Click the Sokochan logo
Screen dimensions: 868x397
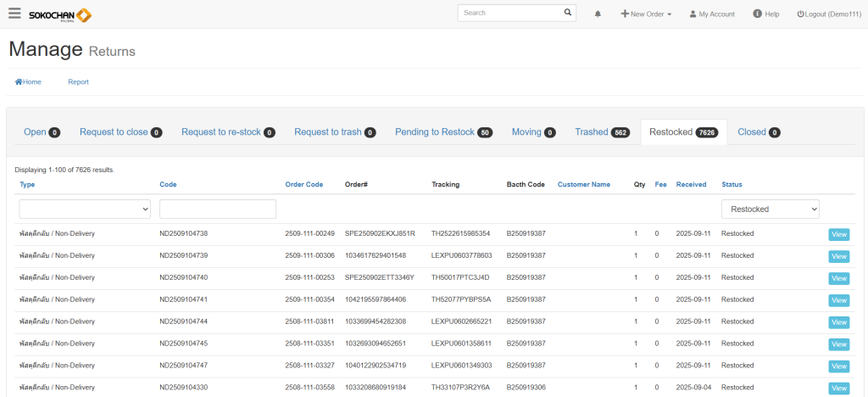point(59,14)
